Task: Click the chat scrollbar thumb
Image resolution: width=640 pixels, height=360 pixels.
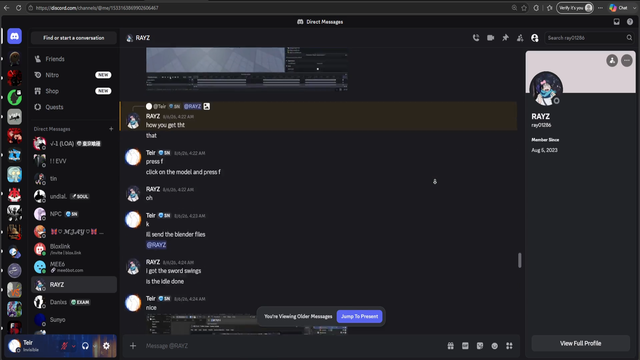Action: 520,260
